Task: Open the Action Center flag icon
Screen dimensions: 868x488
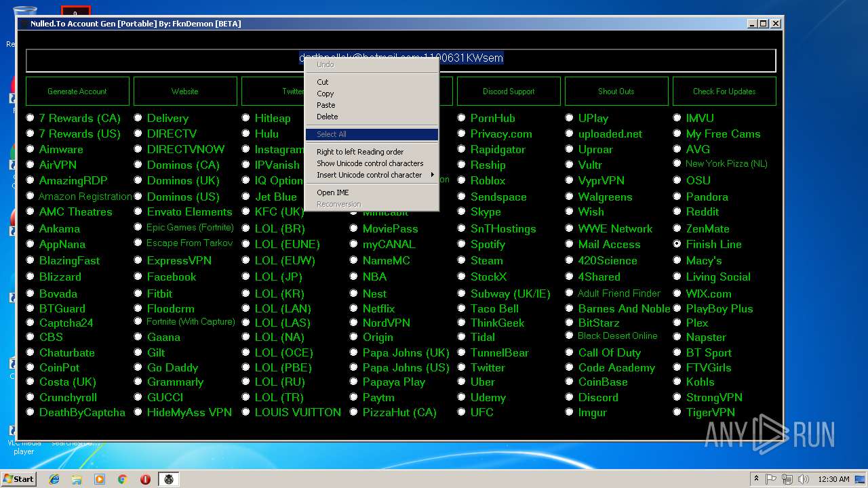Action: pos(771,479)
